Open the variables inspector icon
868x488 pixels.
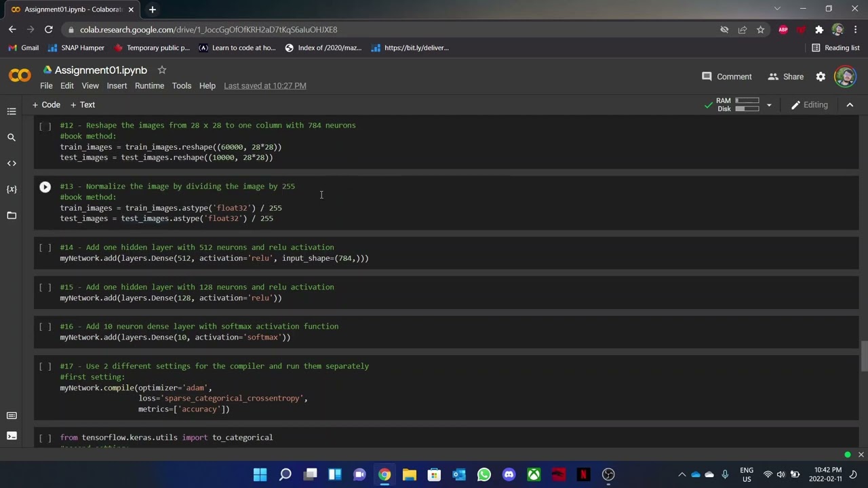12,189
